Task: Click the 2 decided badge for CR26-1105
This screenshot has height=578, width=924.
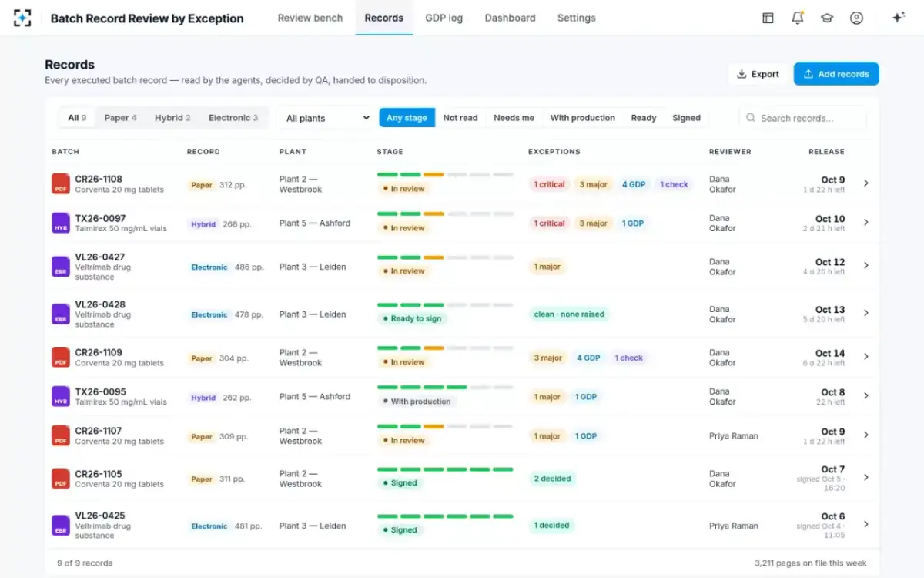Action: pyautogui.click(x=552, y=479)
